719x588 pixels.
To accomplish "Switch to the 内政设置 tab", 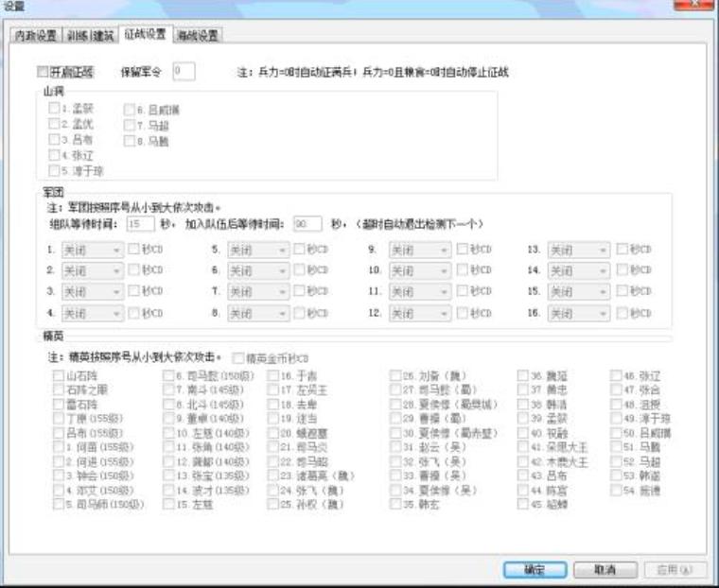I will (x=35, y=35).
